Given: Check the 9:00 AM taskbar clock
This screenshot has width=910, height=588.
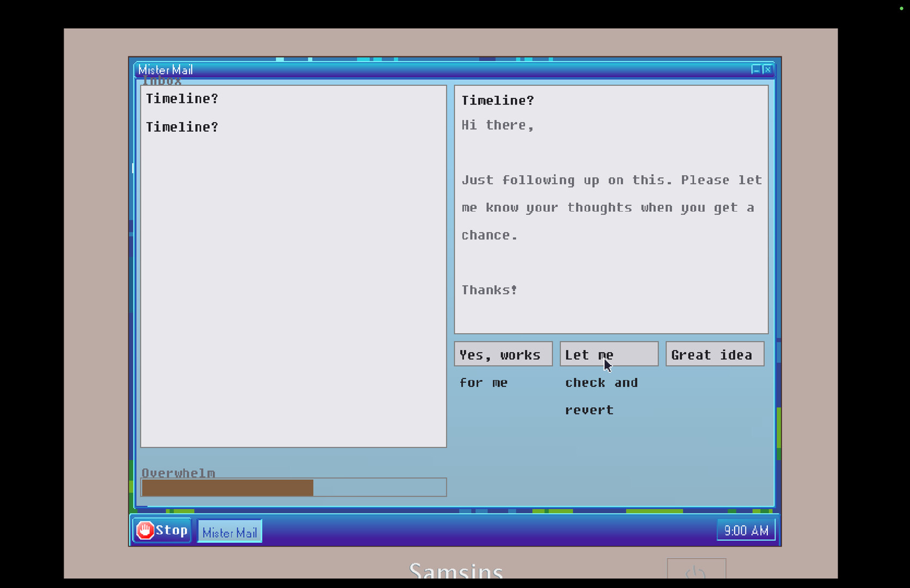Looking at the screenshot, I should [x=746, y=530].
